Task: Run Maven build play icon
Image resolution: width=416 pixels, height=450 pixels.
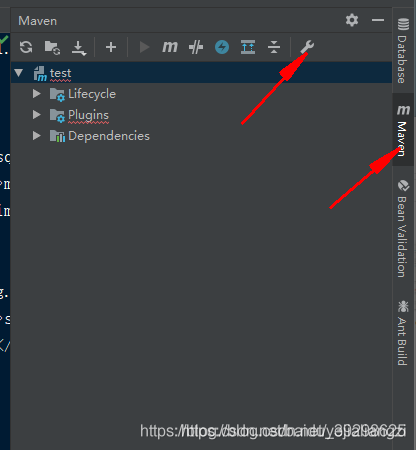Action: [144, 47]
